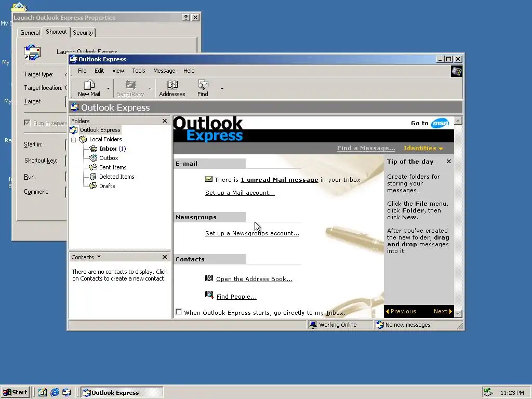Click the Find People icon
532x399 pixels.
click(209, 295)
